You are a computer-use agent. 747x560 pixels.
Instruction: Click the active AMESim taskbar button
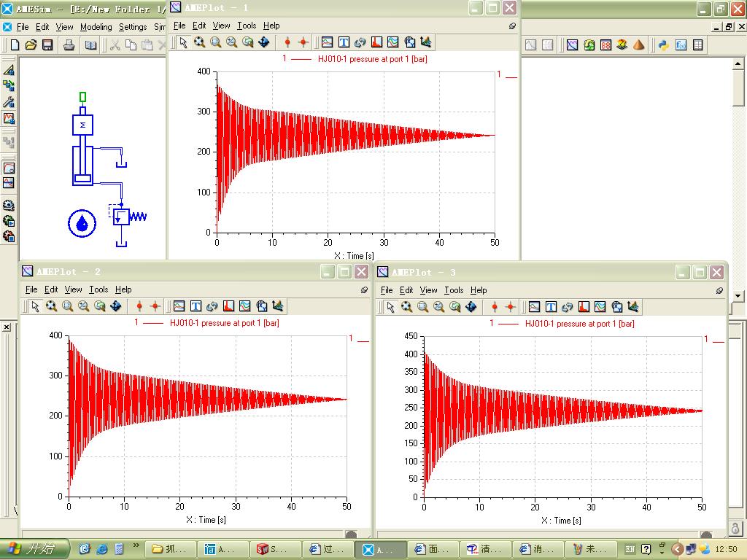tap(381, 550)
